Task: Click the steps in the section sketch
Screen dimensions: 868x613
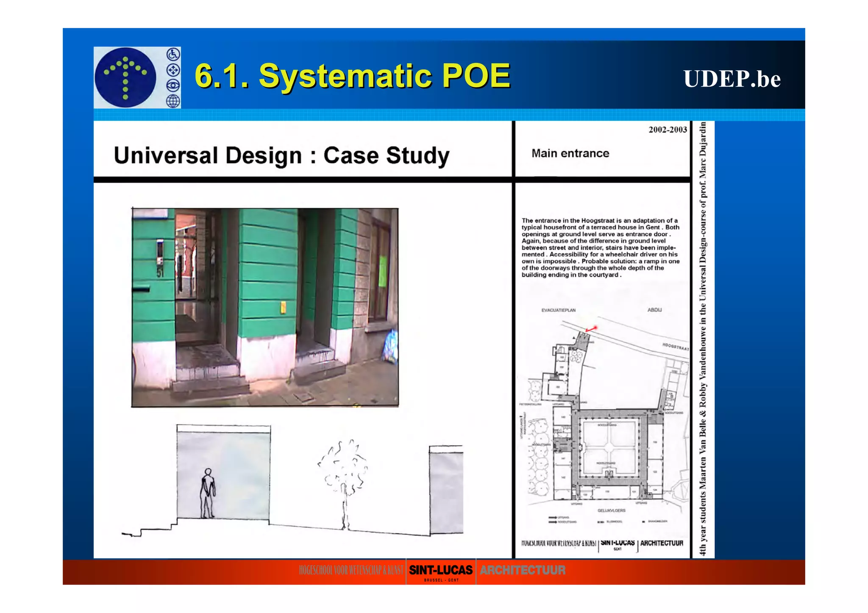Action: [x=149, y=528]
